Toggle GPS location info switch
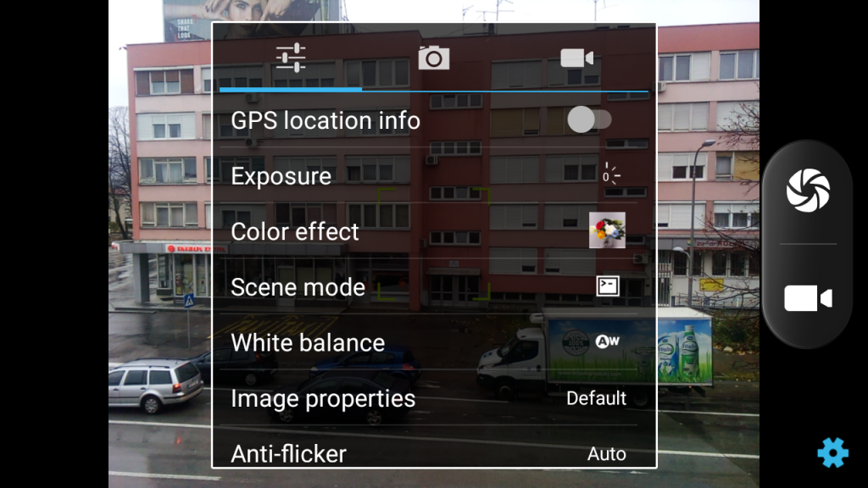Image resolution: width=868 pixels, height=488 pixels. [589, 119]
